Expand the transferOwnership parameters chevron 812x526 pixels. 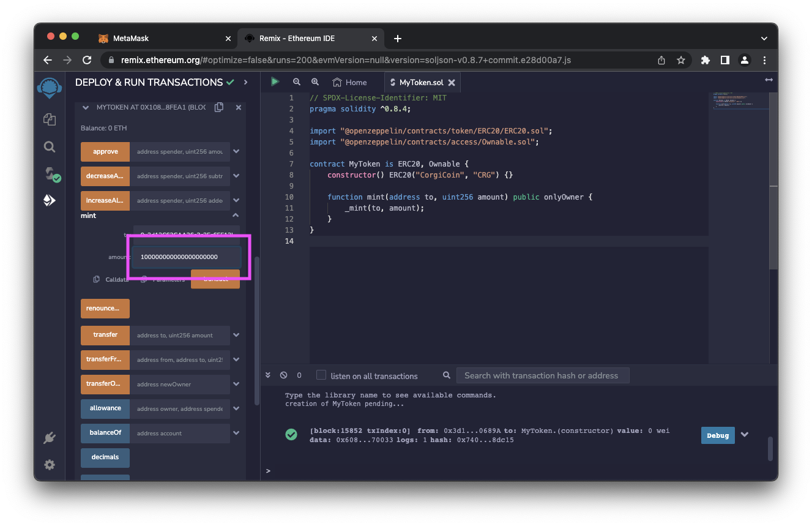[x=236, y=385]
